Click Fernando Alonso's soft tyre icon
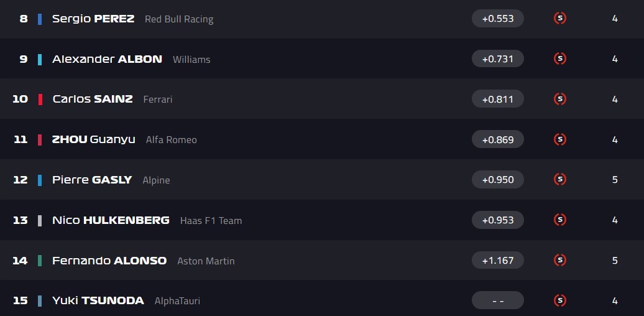This screenshot has width=644, height=316. pos(559,260)
